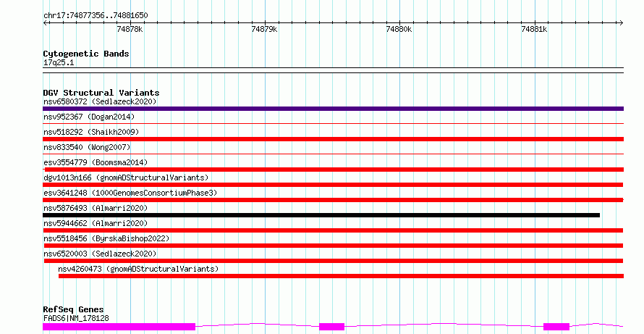
Task: Click the 74878k ruler tick label
Action: [130, 29]
